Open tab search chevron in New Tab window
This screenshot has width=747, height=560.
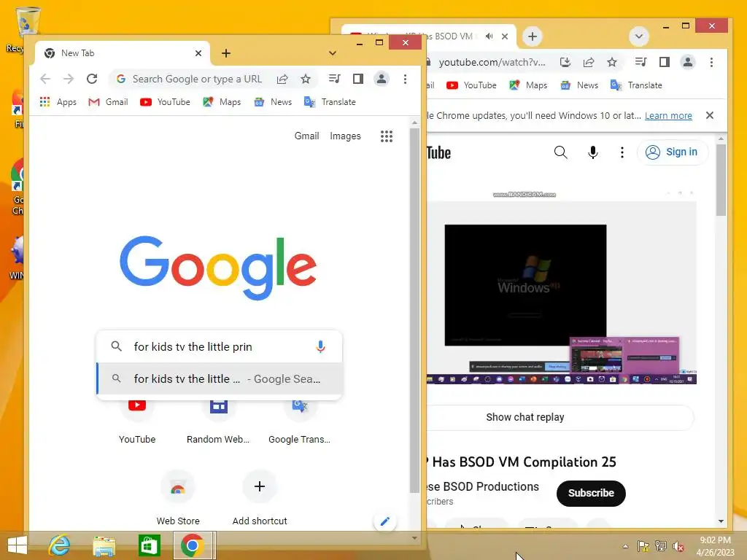point(333,53)
